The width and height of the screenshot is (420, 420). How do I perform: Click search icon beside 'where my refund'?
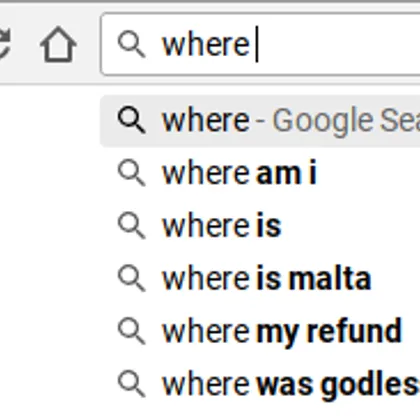tap(131, 331)
